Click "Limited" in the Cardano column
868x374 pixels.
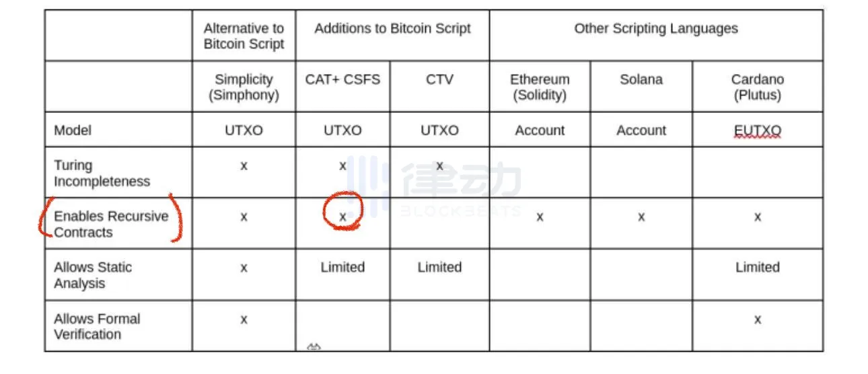[757, 267]
